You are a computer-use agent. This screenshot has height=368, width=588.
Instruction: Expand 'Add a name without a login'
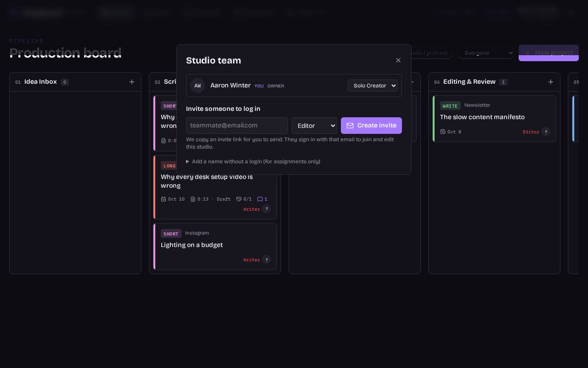[x=253, y=161]
